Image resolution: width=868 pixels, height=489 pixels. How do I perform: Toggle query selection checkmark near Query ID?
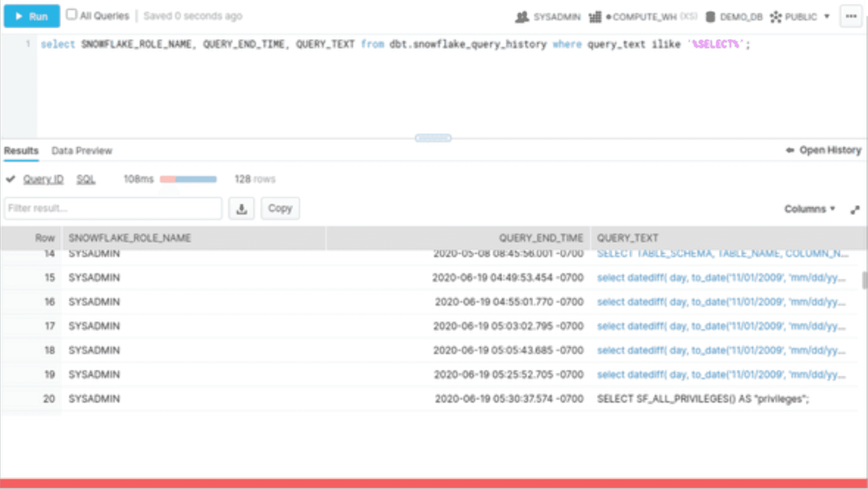pos(11,179)
